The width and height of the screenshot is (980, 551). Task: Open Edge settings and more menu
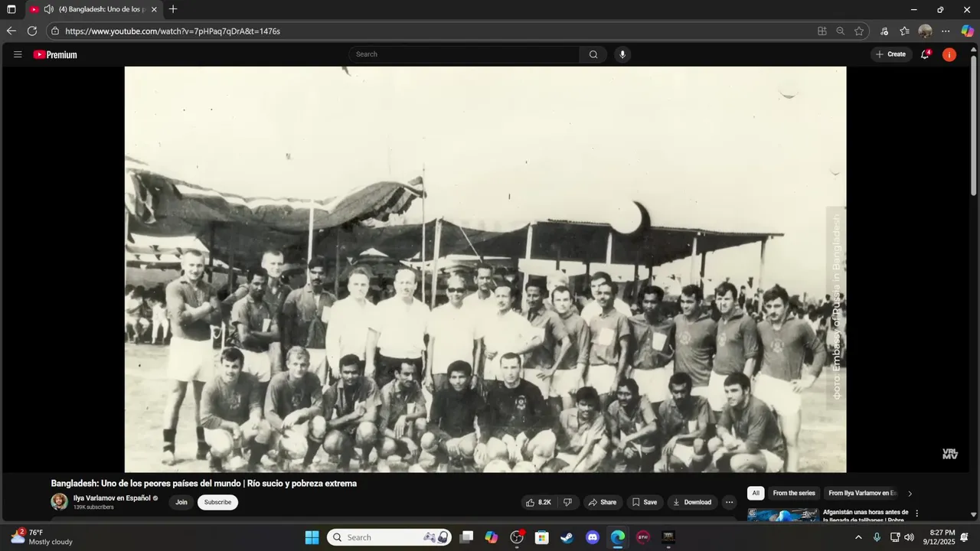(x=946, y=31)
